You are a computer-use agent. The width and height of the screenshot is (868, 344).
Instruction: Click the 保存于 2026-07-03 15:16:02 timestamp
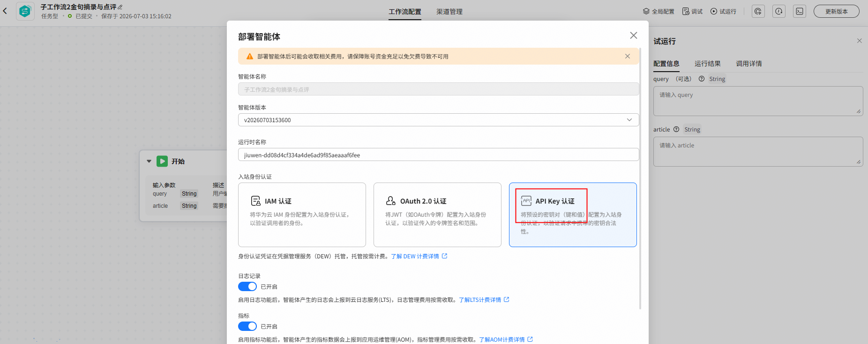(136, 16)
